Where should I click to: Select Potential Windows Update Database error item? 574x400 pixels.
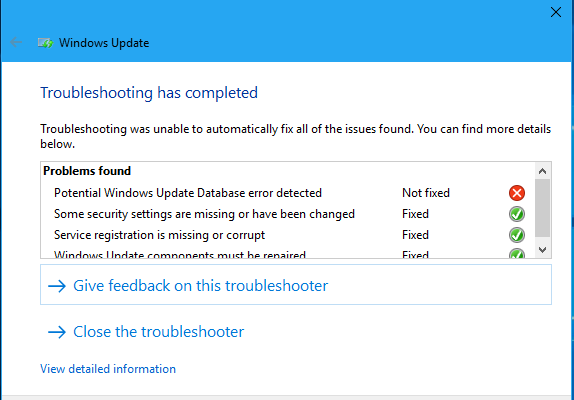click(188, 193)
